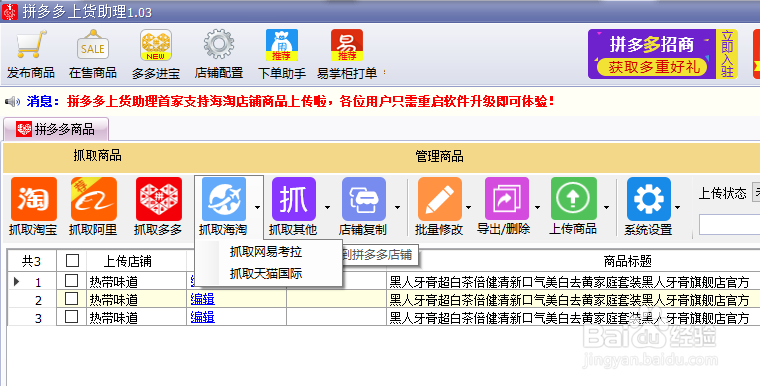Open the 上传状态 combo box
Screen dimensions: 760x386
point(756,193)
